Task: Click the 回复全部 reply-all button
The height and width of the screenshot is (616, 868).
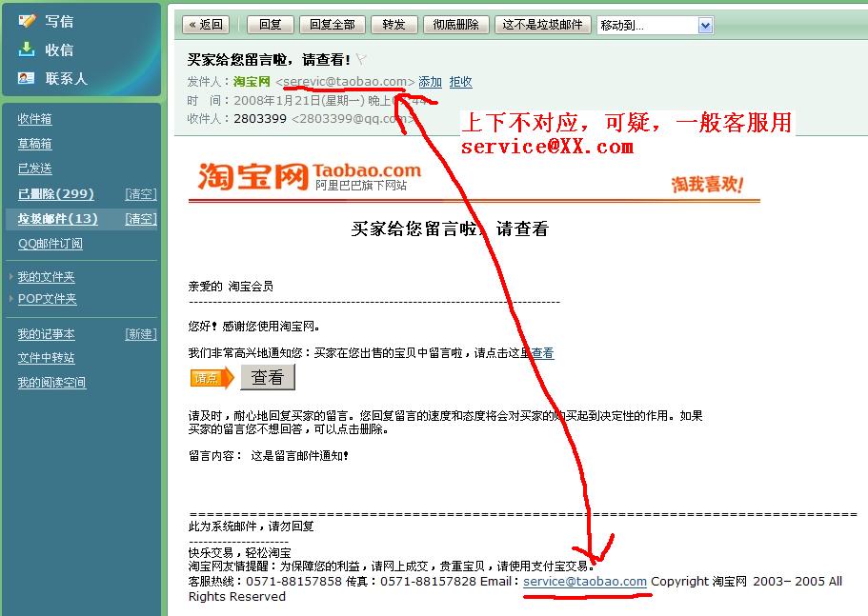Action: [x=333, y=25]
